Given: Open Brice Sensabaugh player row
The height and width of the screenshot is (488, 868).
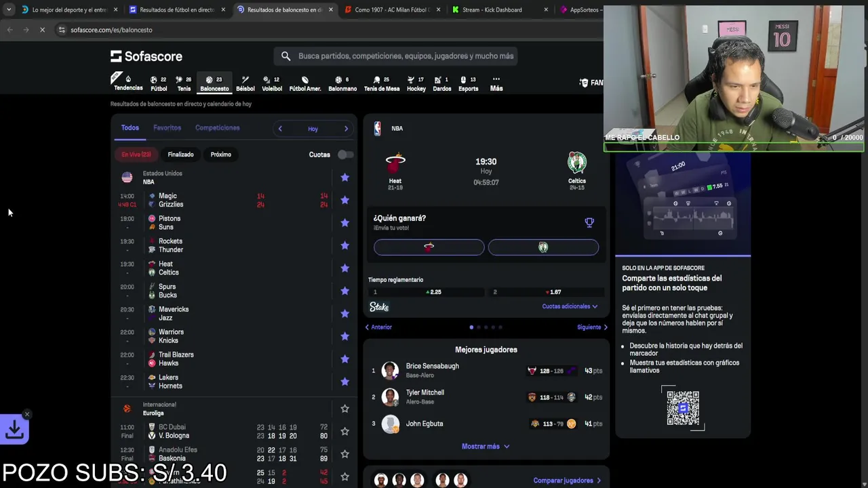Looking at the screenshot, I should [486, 371].
